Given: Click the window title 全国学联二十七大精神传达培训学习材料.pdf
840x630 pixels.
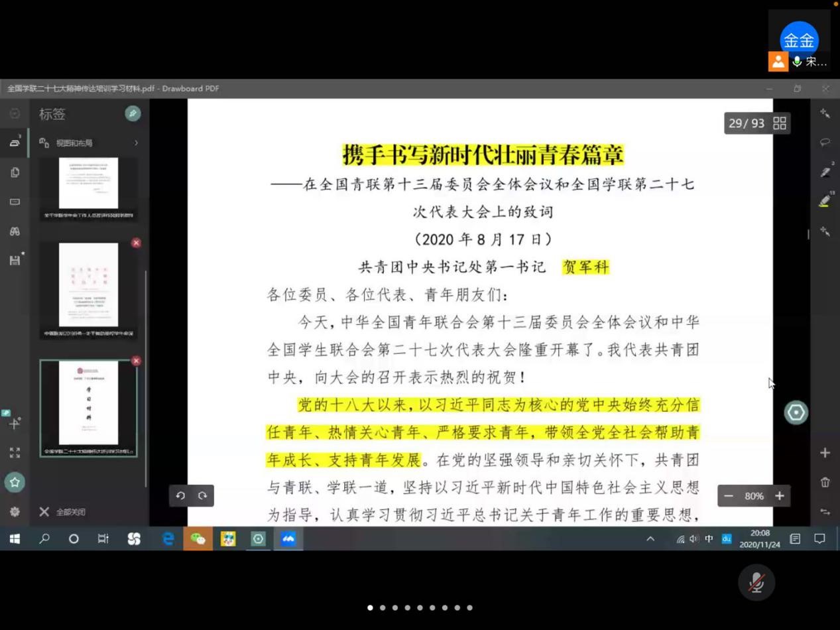Looking at the screenshot, I should tap(81, 88).
